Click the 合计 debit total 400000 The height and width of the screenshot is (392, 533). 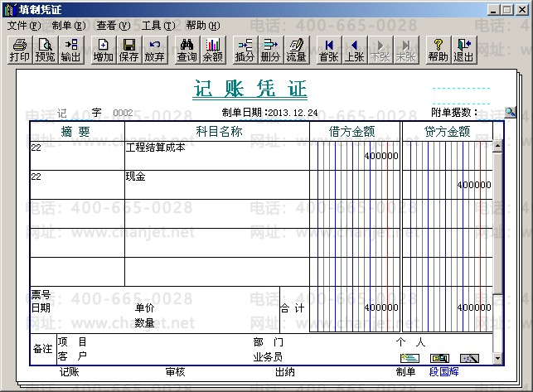381,307
